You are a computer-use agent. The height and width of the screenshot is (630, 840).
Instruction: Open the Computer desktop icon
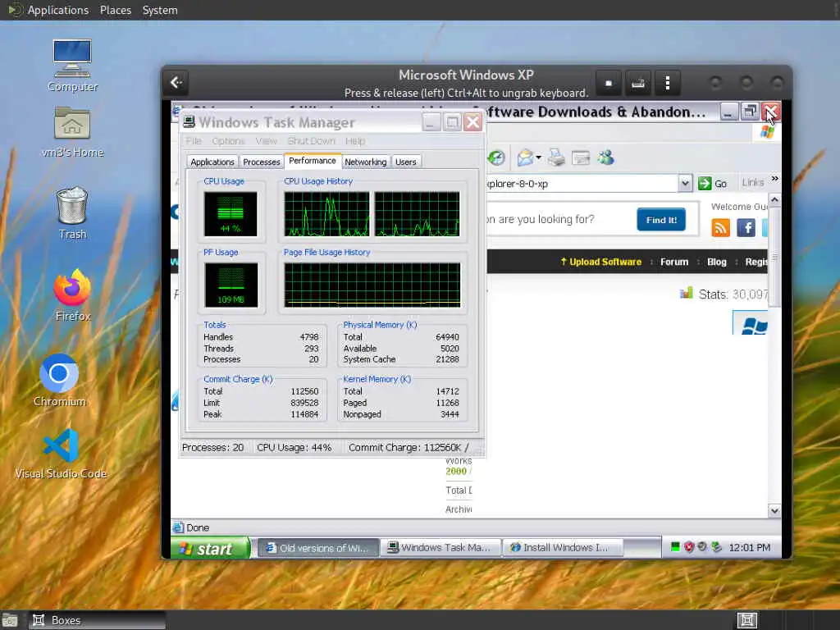point(72,66)
